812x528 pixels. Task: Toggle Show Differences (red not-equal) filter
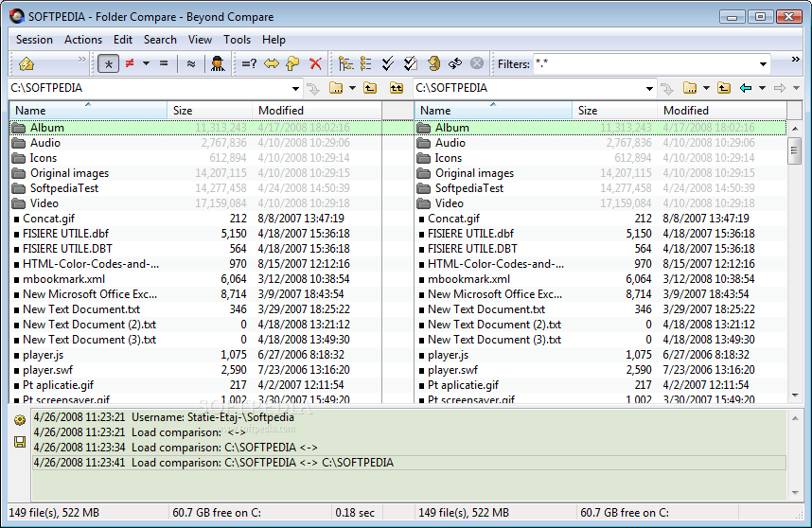(130, 63)
